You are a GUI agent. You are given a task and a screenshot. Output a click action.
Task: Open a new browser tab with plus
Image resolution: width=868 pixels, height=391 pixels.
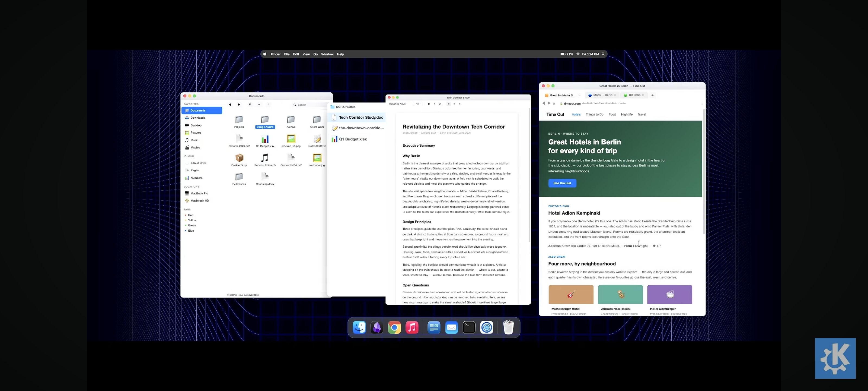click(x=652, y=95)
